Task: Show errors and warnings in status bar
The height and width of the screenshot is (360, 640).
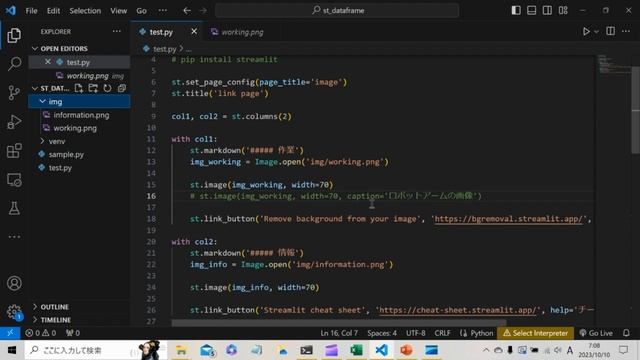Action: click(41, 333)
